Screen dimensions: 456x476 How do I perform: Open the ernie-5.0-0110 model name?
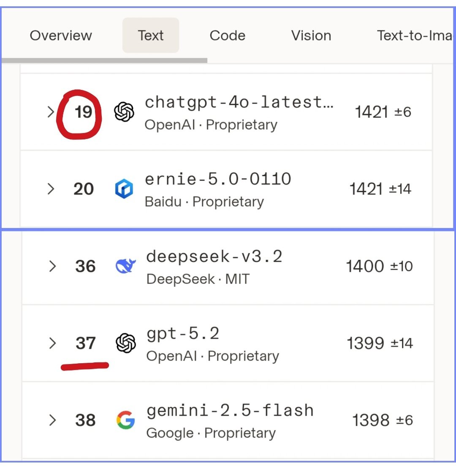click(218, 179)
